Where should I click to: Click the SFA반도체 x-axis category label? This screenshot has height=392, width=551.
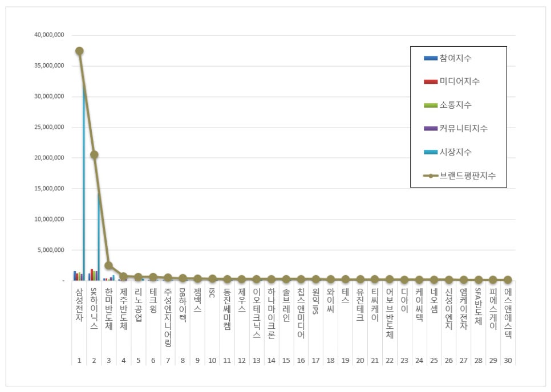click(x=478, y=307)
